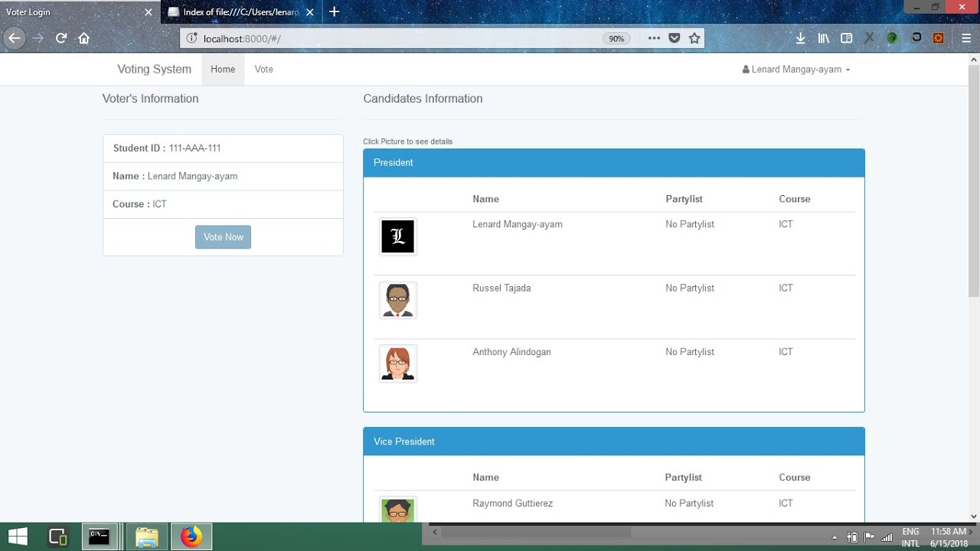The height and width of the screenshot is (551, 980).
Task: Click the Firefox taskbar icon
Action: (191, 537)
